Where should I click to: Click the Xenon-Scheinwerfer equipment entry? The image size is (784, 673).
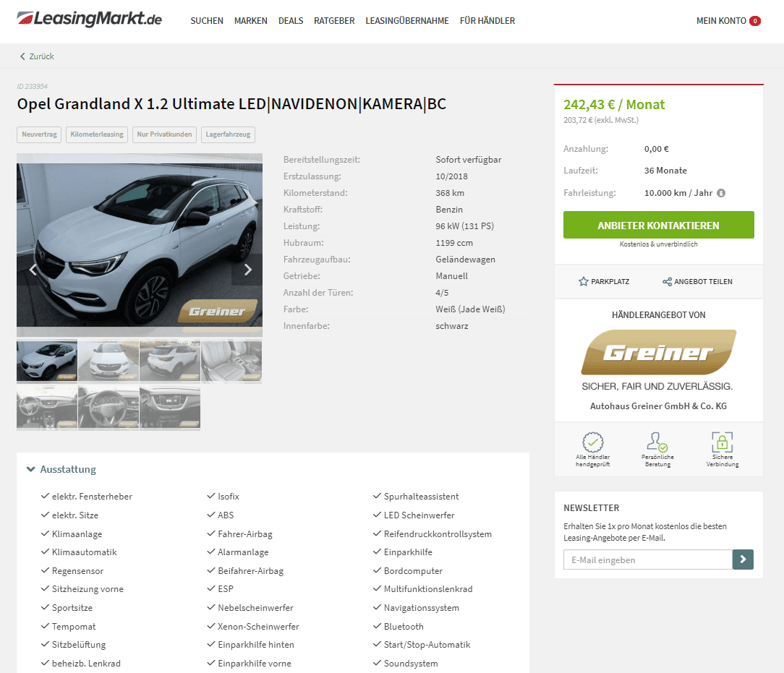258,627
